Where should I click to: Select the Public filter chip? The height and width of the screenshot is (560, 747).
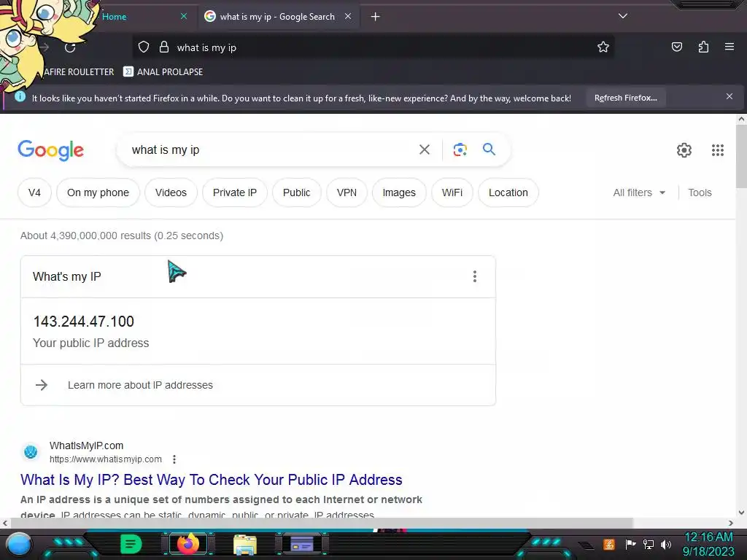pos(296,192)
